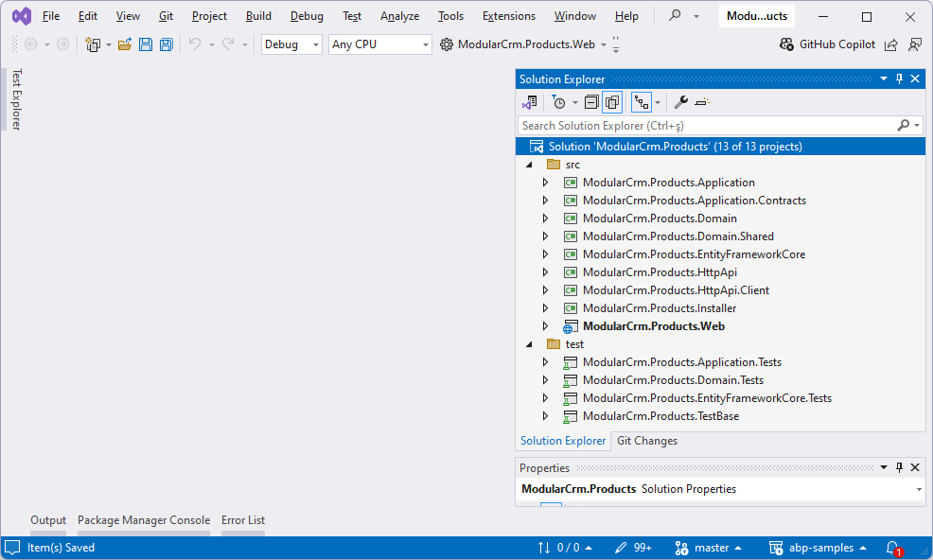Pin the Solution Explorer panel
The width and height of the screenshot is (933, 560).
(898, 79)
